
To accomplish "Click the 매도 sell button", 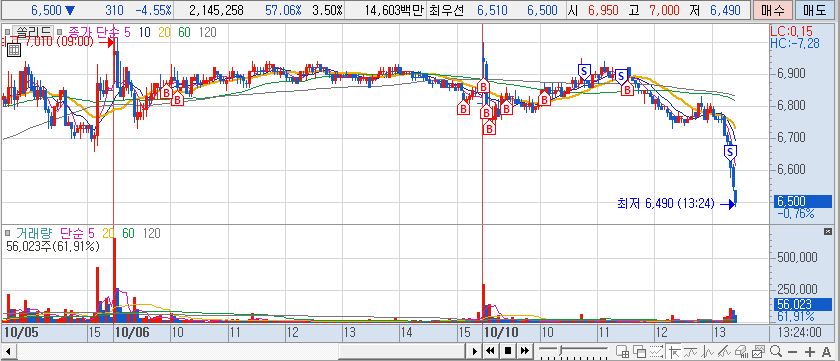I will 814,10.
